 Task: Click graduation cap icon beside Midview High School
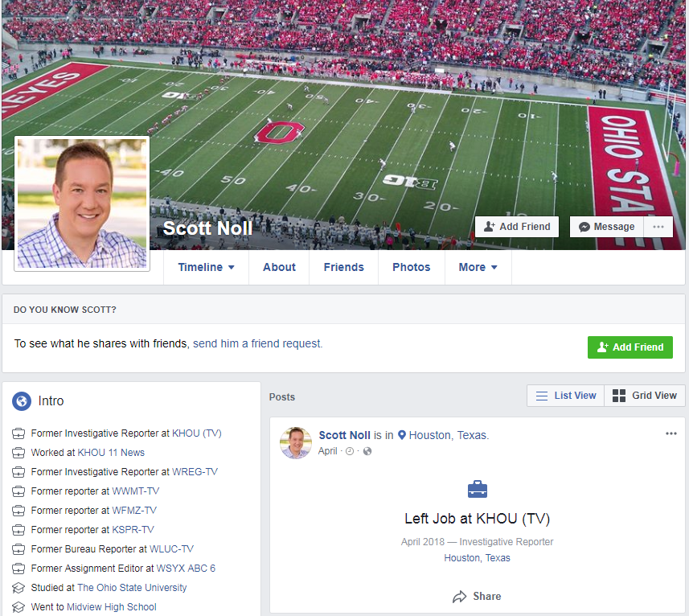[x=18, y=606]
